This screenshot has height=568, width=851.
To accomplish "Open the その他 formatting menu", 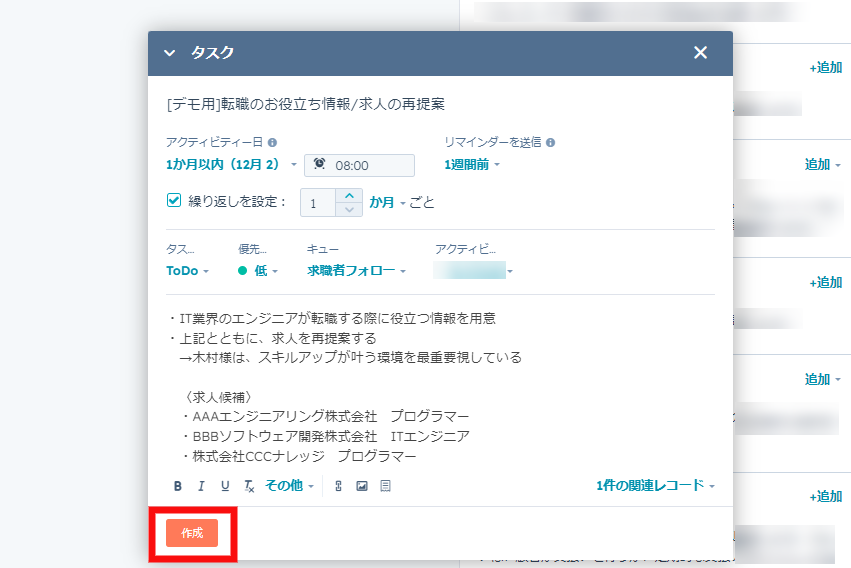I will pyautogui.click(x=289, y=486).
